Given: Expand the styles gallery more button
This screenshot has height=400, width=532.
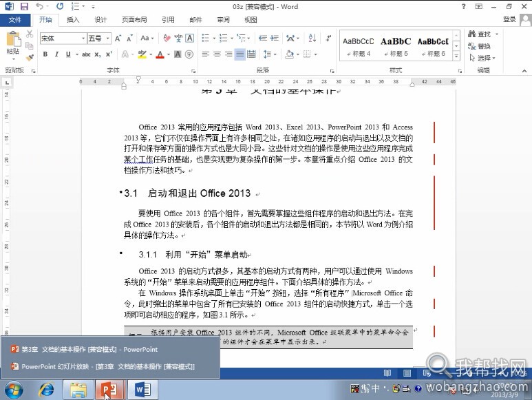Looking at the screenshot, I should pyautogui.click(x=457, y=56).
